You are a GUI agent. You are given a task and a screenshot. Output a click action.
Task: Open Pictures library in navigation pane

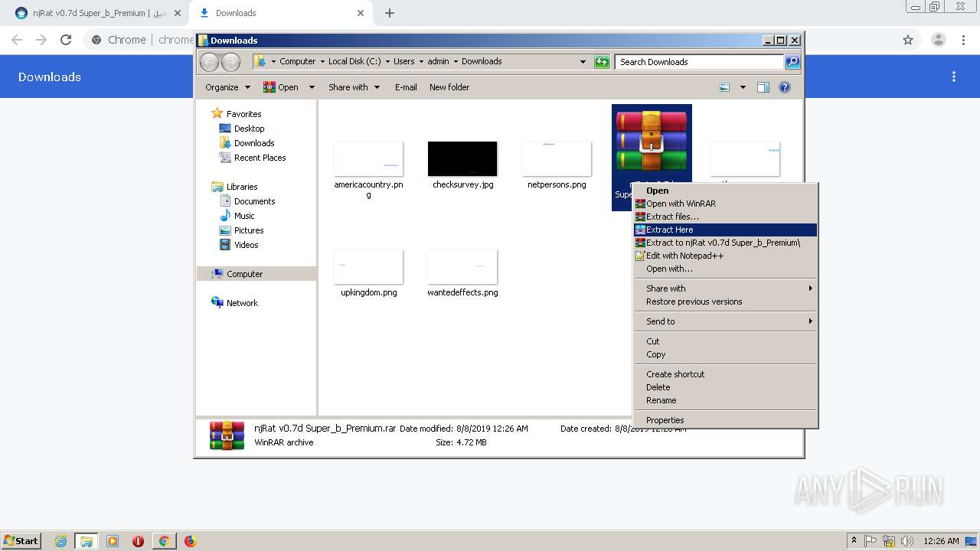(x=242, y=230)
